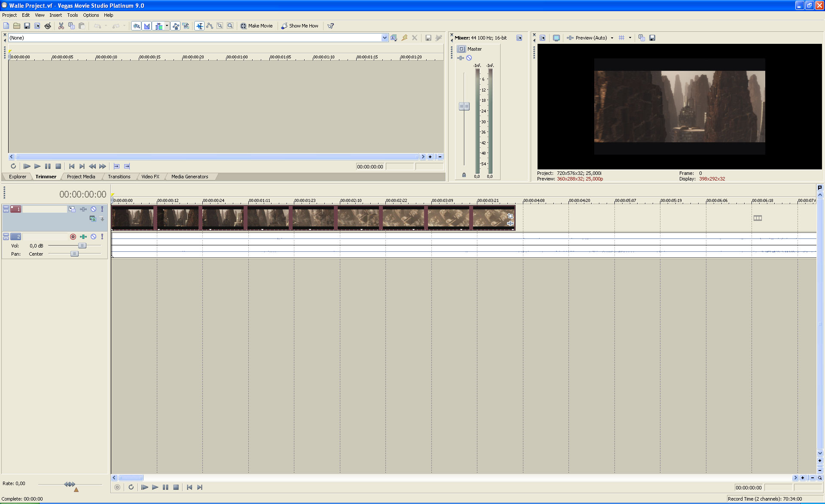Screen dimensions: 825x504
Task: Select the Selection Edit tool
Action: tap(220, 26)
